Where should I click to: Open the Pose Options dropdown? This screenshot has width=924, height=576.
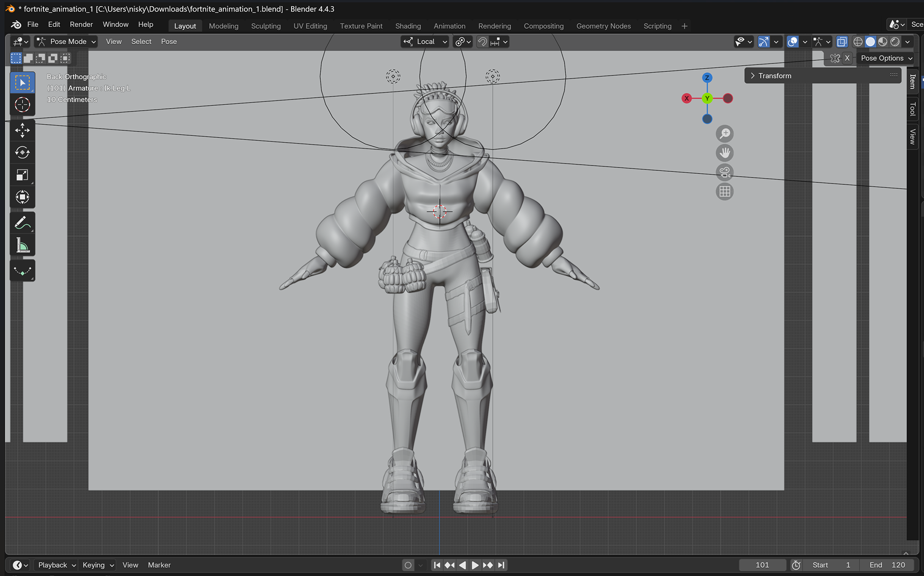tap(886, 58)
